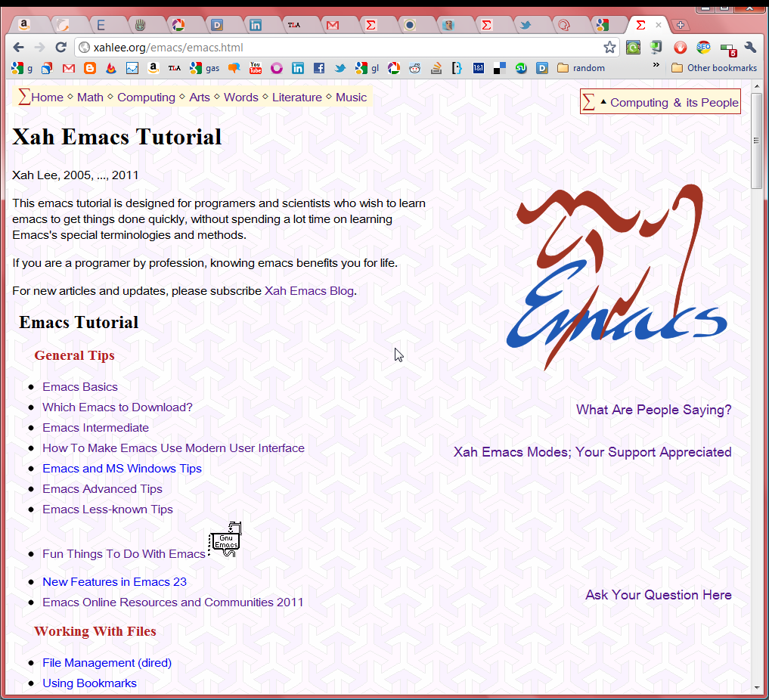
Task: Open the 'Using Bookmarks' link
Action: click(x=89, y=683)
